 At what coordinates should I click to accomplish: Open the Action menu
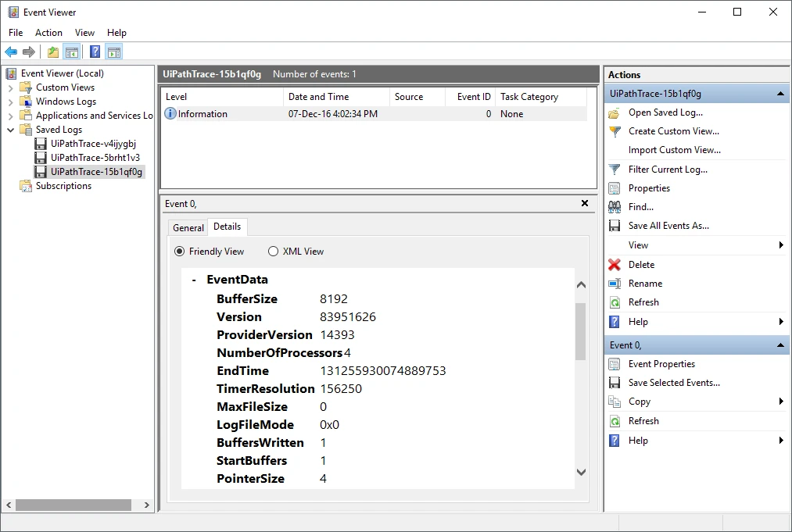(x=48, y=33)
